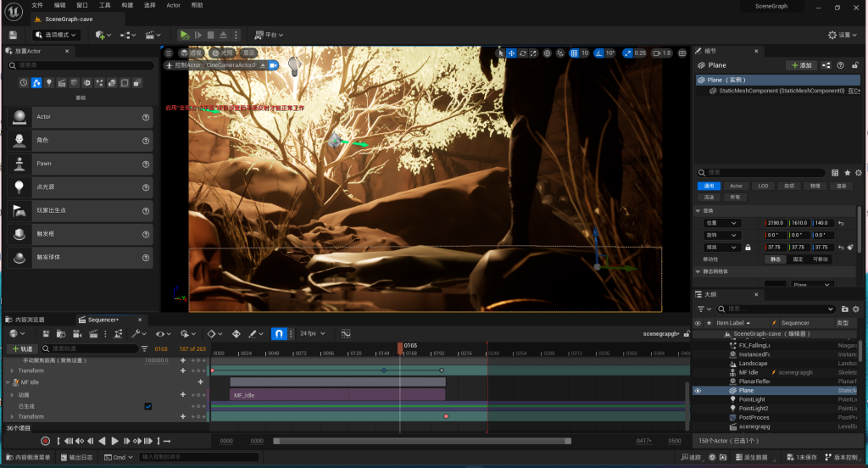The width and height of the screenshot is (868, 468).
Task: Select the Recently Placed clock category
Action: [23, 82]
